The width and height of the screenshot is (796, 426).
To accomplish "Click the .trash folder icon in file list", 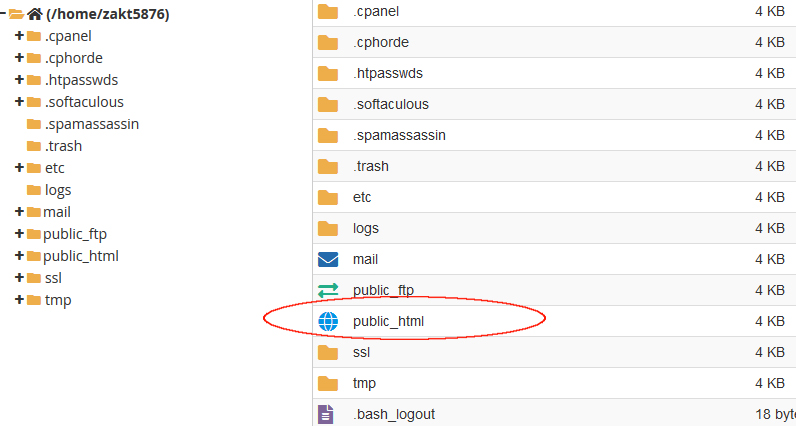I will click(x=328, y=166).
